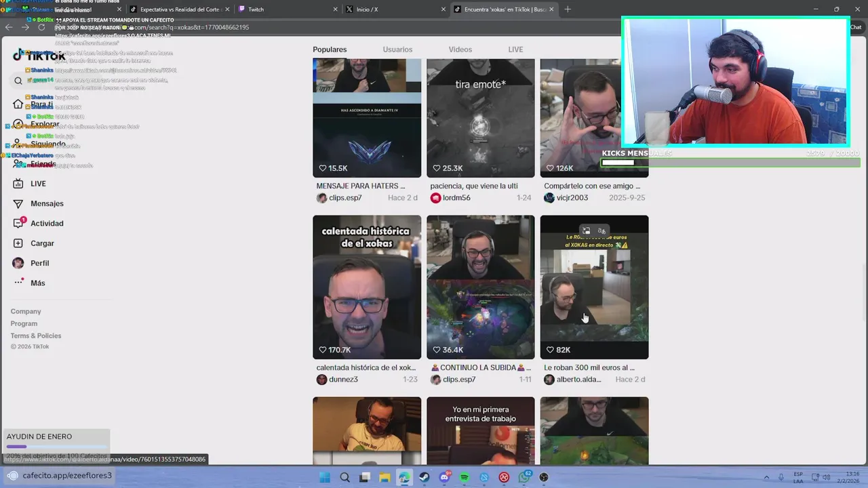The width and height of the screenshot is (868, 488).
Task: Click Cargar to upload a video
Action: tap(33, 243)
